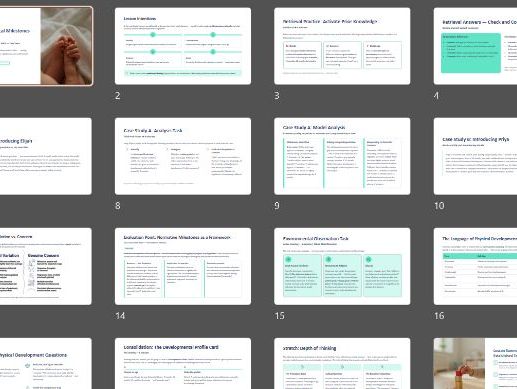This screenshot has height=389, width=517.
Task: Click the slide number 15 label
Action: [x=279, y=316]
